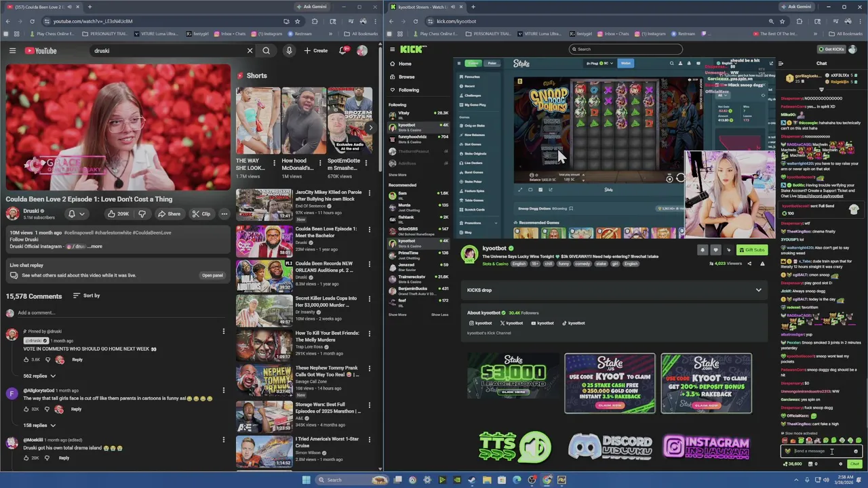Click the Share button under the video

coord(170,213)
